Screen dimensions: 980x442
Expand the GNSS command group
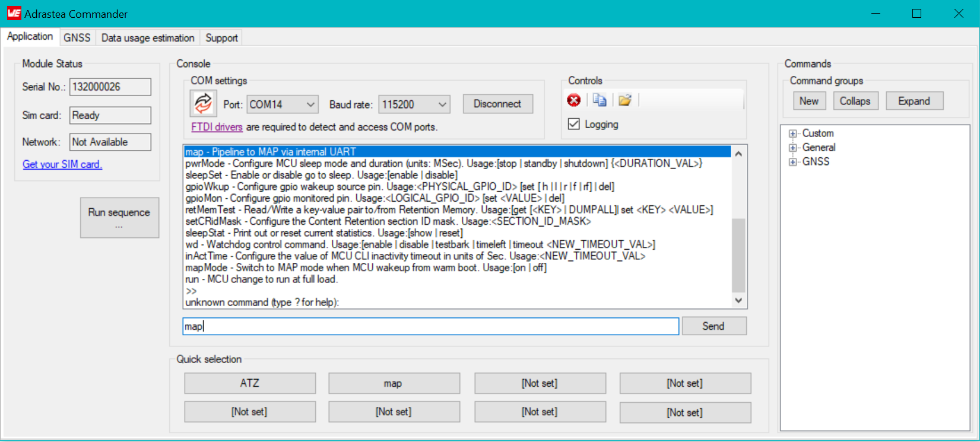pos(792,162)
